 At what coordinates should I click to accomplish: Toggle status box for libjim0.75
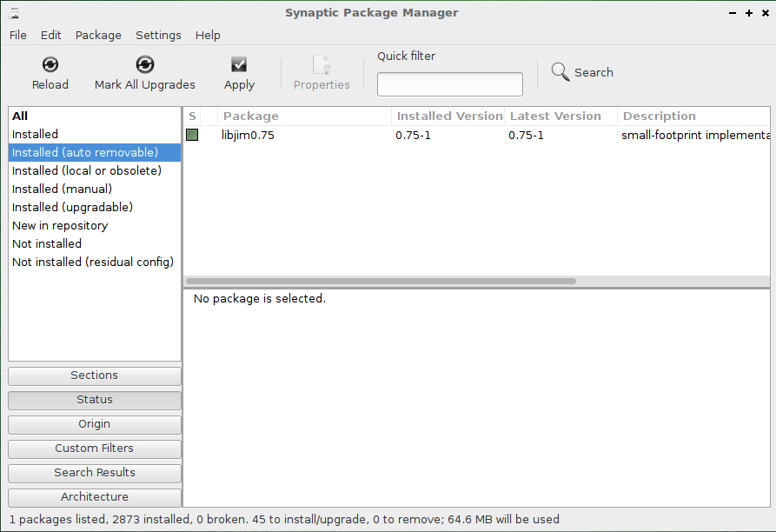(x=192, y=135)
